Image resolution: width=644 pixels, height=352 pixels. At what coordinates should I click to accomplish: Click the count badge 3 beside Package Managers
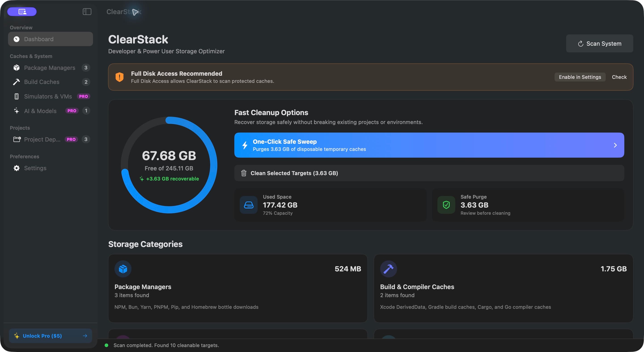[x=86, y=68]
